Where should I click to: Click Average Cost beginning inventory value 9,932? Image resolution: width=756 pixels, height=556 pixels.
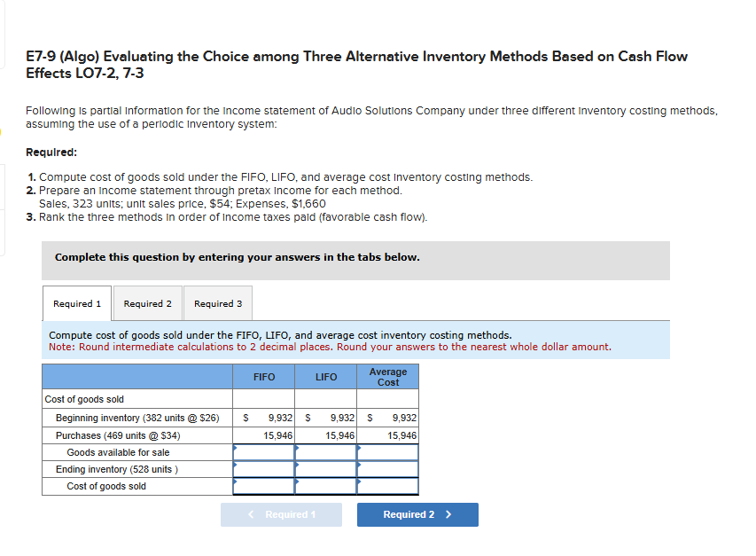pyautogui.click(x=404, y=418)
